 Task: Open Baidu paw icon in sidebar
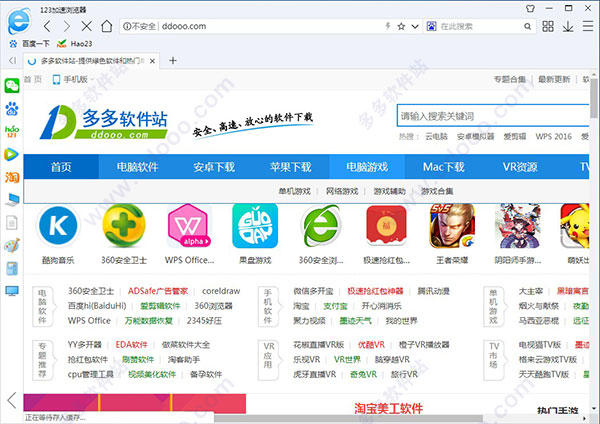12,109
